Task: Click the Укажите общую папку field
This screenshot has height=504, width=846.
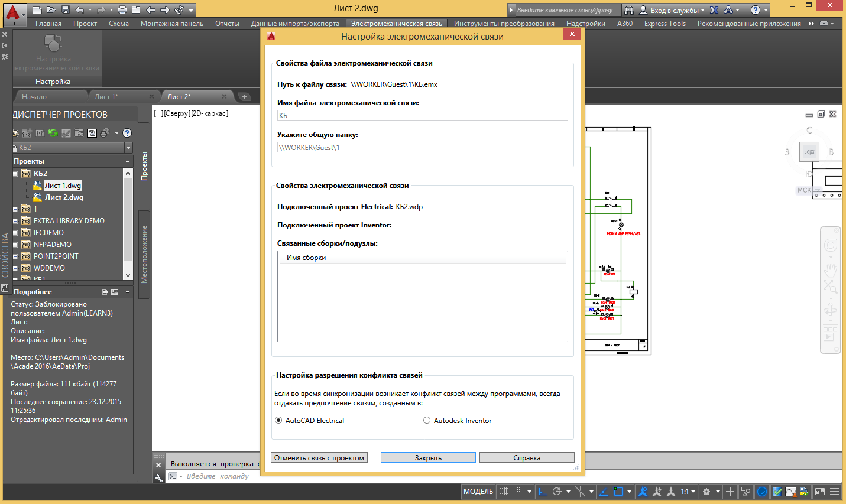Action: (x=423, y=147)
